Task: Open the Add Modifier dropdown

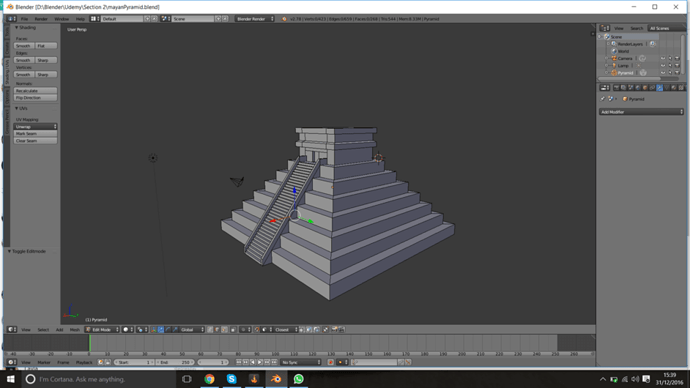Action: pyautogui.click(x=641, y=112)
